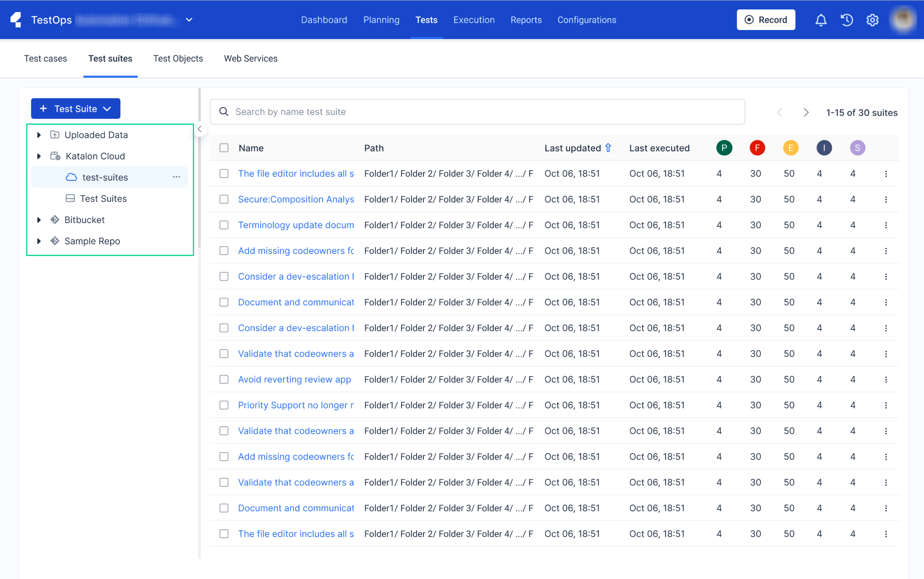Check the Avoid reverting review app checkbox
This screenshot has height=579, width=924.
pos(224,380)
